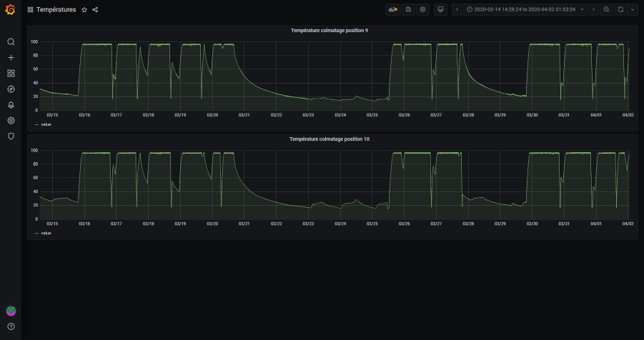
Task: Save the dashboard
Action: (x=408, y=9)
